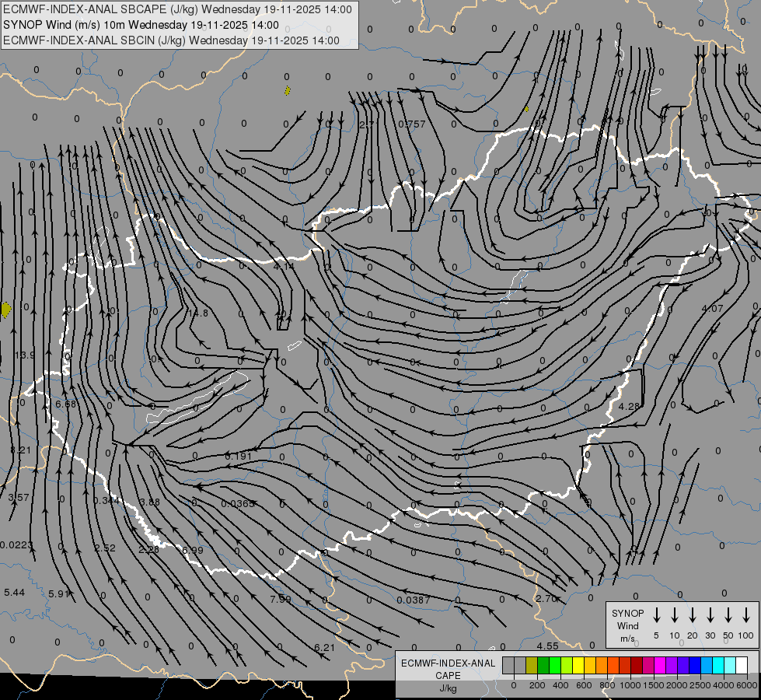Click the 6.68 value on map
The width and height of the screenshot is (761, 700).
[65, 404]
